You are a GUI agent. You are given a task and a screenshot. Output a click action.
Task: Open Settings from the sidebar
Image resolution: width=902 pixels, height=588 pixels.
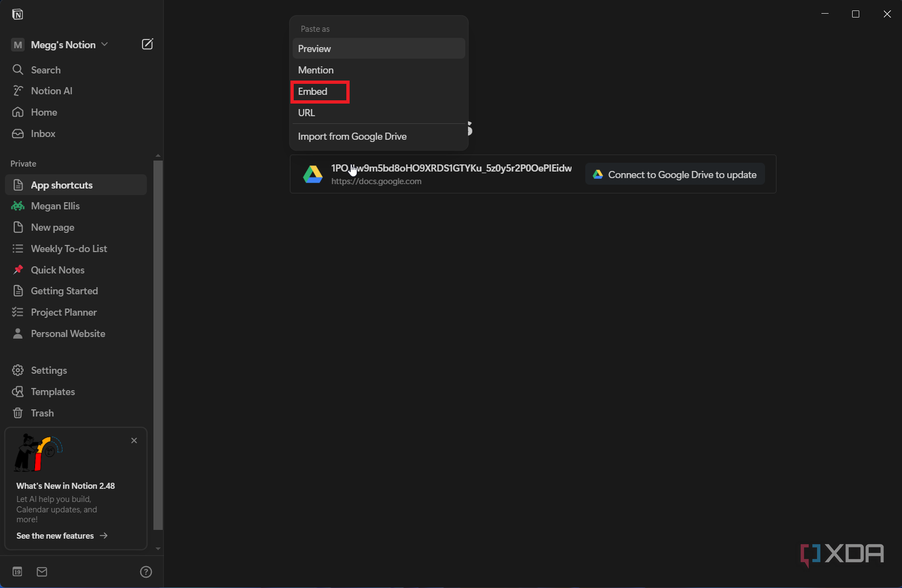click(76, 370)
